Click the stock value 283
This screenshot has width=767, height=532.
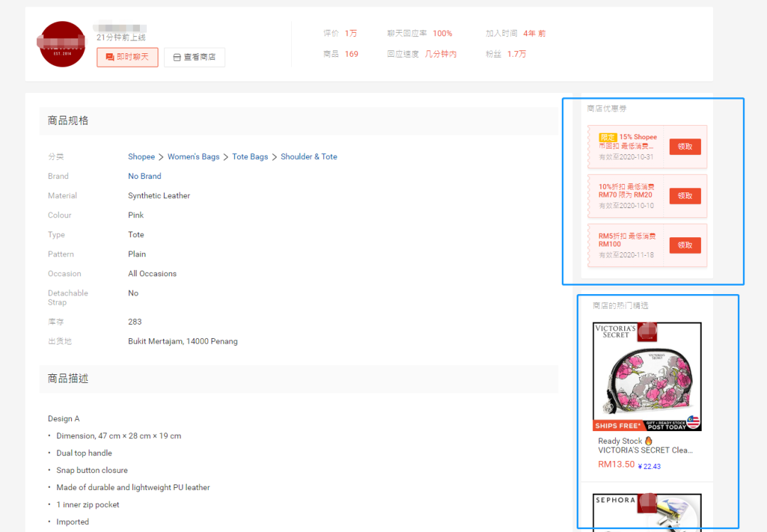[135, 322]
